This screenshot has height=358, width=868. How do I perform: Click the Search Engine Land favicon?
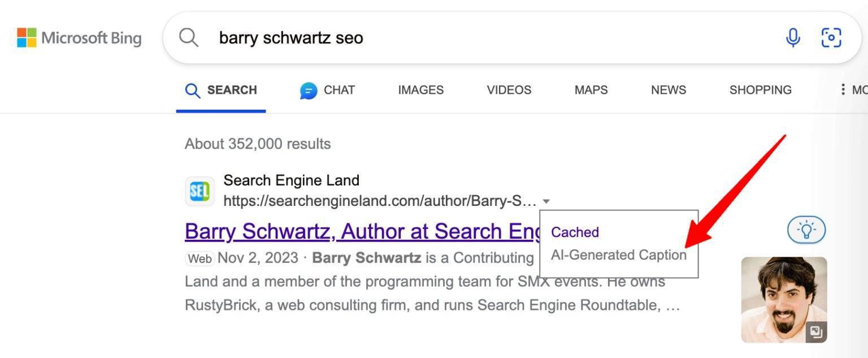pyautogui.click(x=199, y=191)
